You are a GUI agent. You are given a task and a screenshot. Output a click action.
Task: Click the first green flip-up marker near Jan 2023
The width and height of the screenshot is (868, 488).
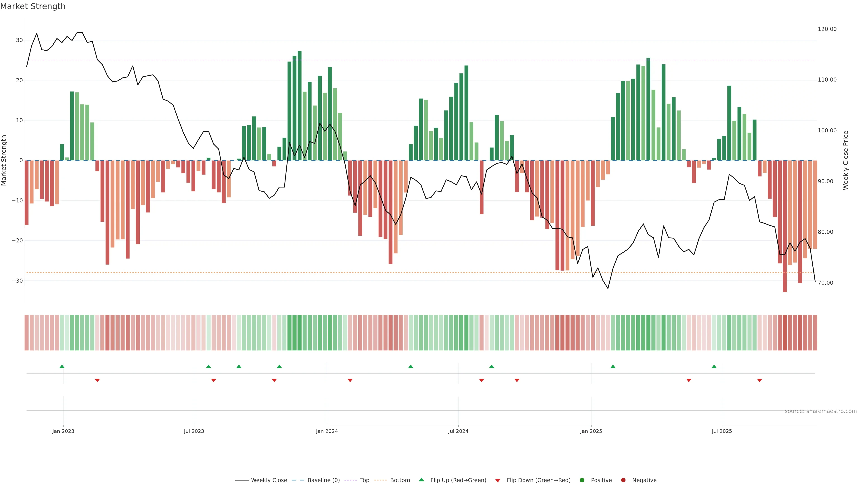click(x=62, y=366)
